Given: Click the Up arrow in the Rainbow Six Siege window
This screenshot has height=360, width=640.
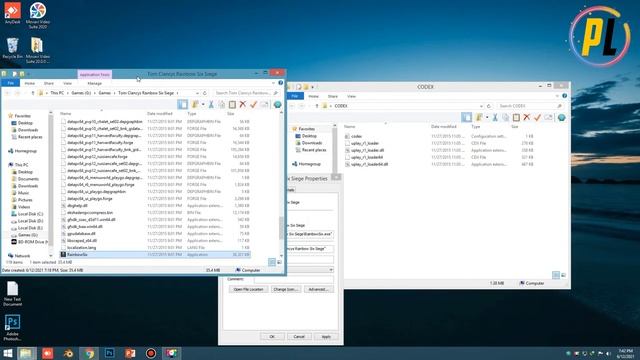Looking at the screenshot, I should [33, 93].
